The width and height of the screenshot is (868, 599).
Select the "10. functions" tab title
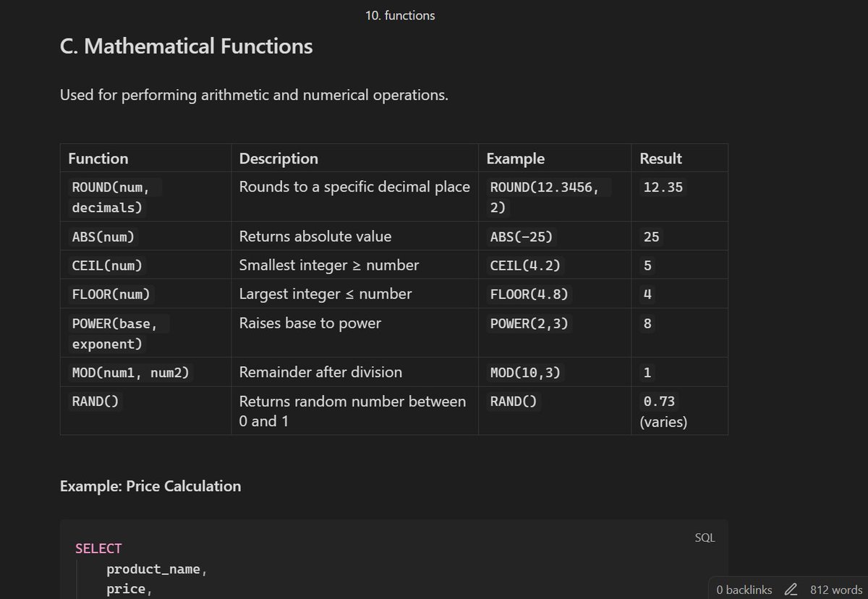pos(401,14)
